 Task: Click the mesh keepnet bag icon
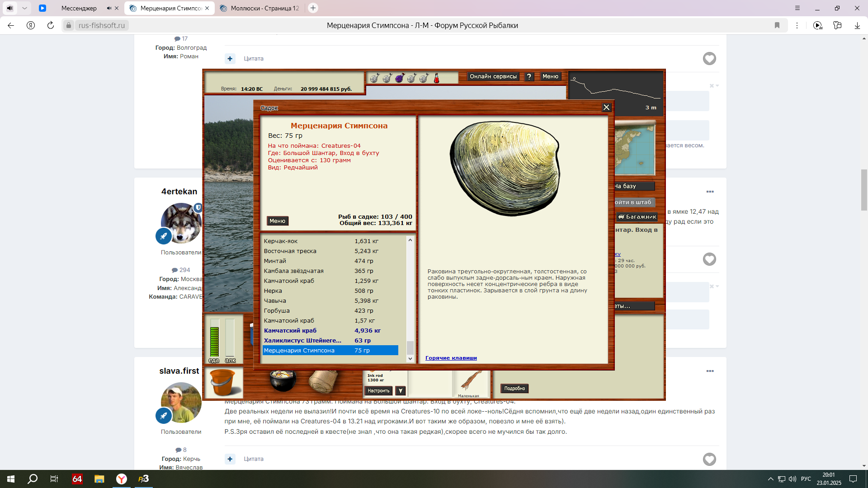pyautogui.click(x=324, y=381)
